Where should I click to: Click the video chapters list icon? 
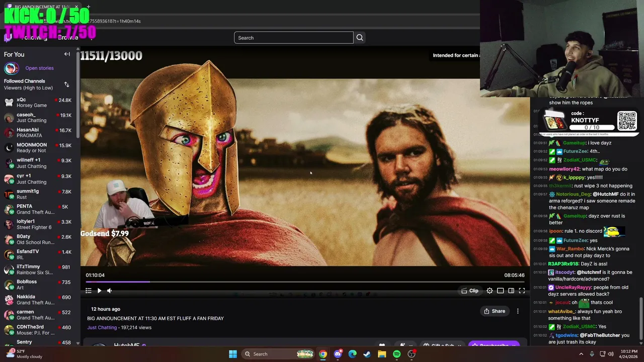pyautogui.click(x=89, y=291)
